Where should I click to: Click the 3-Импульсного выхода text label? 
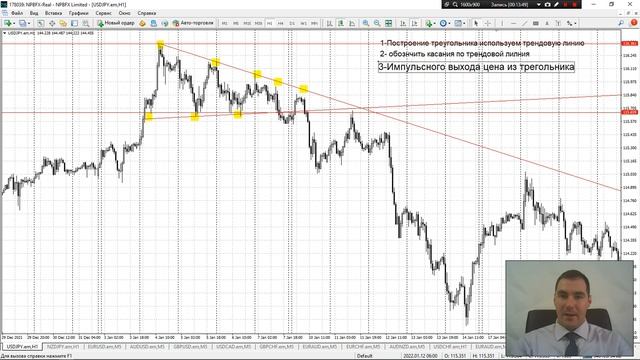(x=476, y=67)
